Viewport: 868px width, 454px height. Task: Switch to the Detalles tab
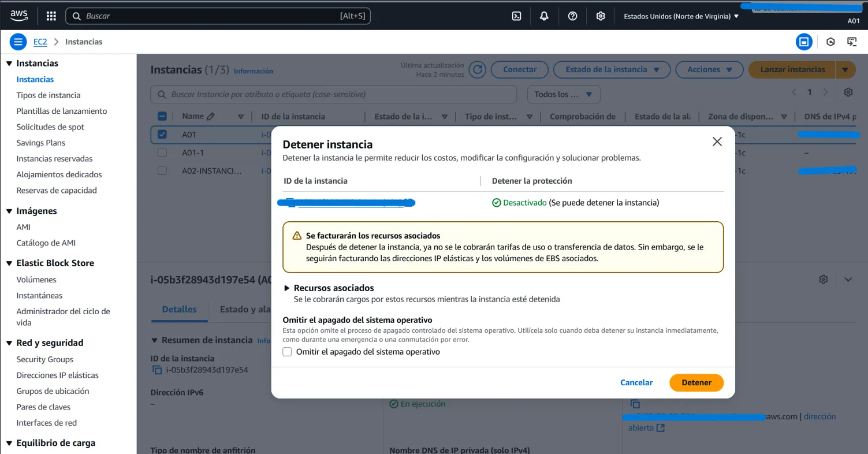pos(179,309)
